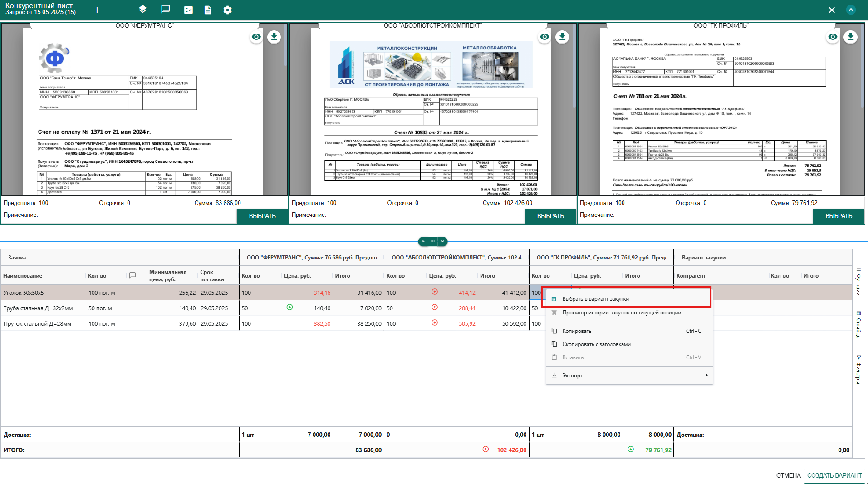
Task: Click the round download icon at top right
Action: click(851, 10)
